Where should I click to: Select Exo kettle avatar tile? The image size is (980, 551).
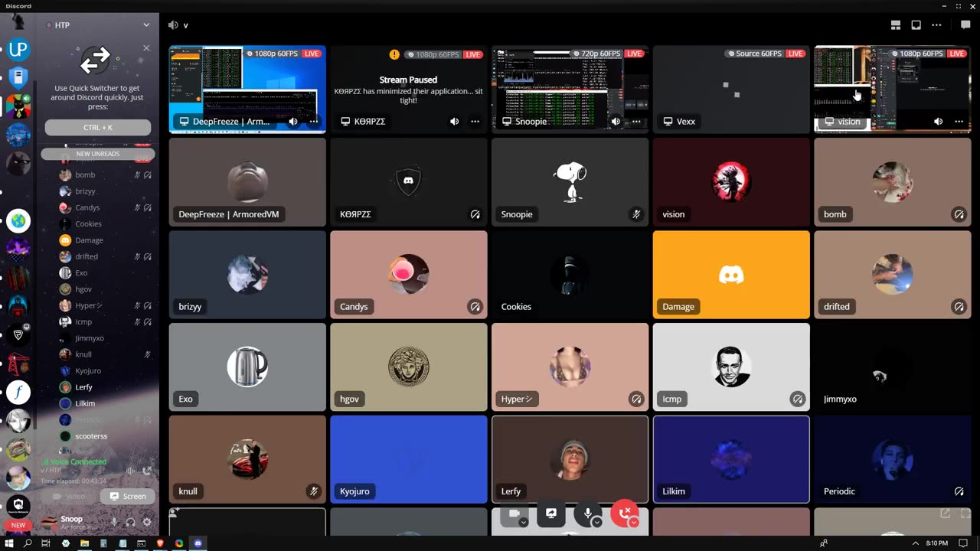pos(247,367)
